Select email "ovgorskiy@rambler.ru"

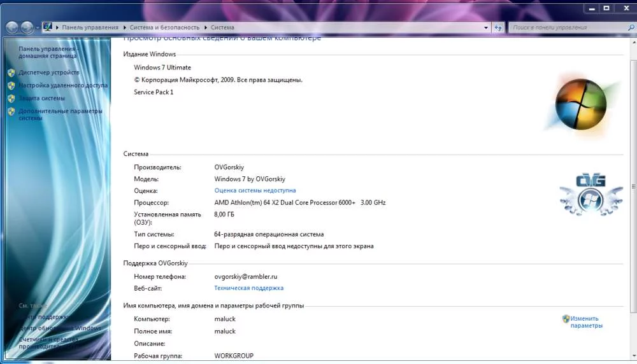246,277
